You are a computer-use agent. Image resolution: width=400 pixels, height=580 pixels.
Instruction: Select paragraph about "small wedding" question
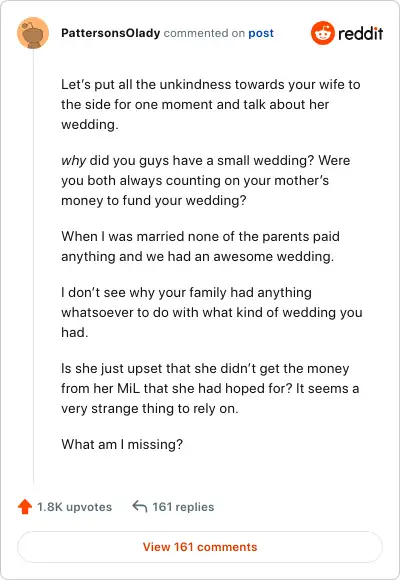point(205,181)
